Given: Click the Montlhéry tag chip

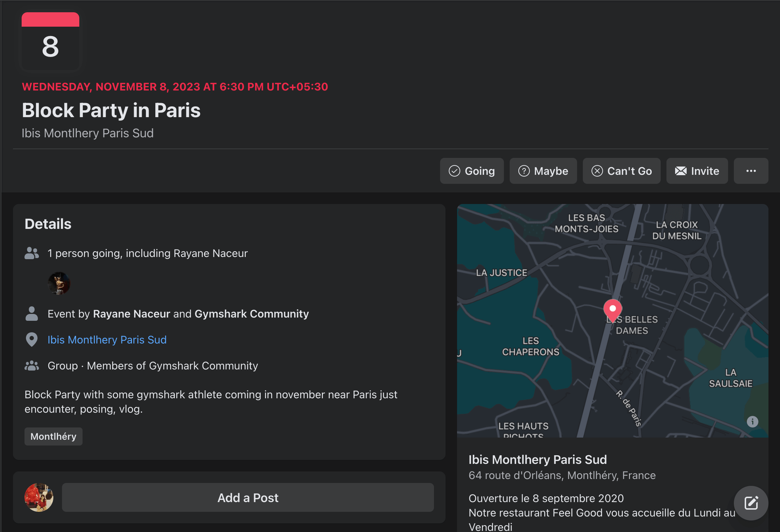Looking at the screenshot, I should click(53, 436).
